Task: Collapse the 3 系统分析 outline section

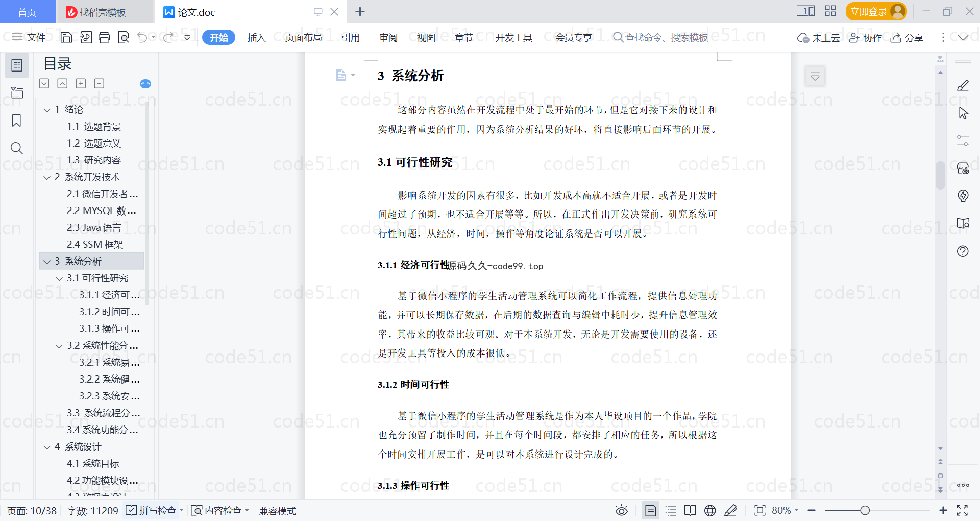Action: (47, 262)
